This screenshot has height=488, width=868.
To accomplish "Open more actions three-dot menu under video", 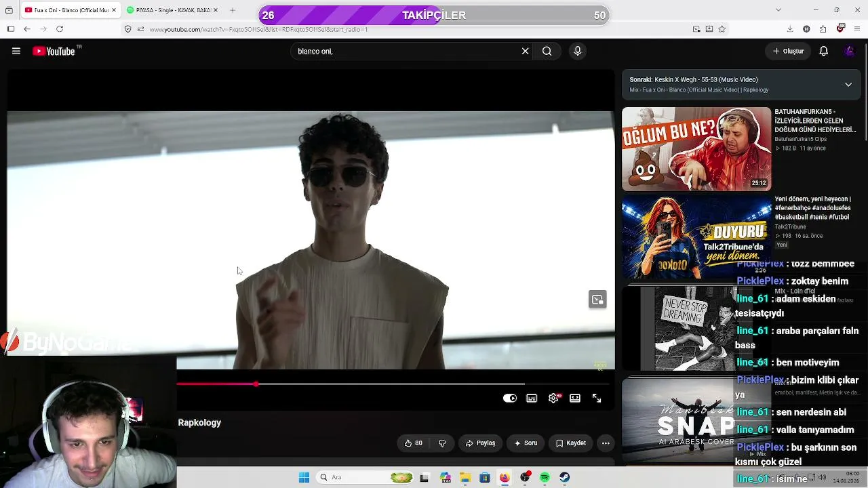I will point(606,443).
